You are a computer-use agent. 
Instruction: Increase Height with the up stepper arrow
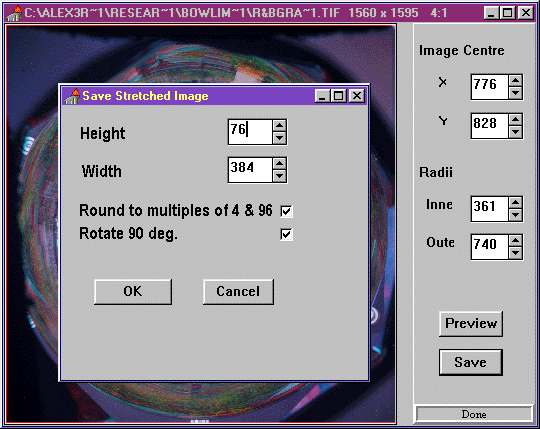(x=279, y=126)
